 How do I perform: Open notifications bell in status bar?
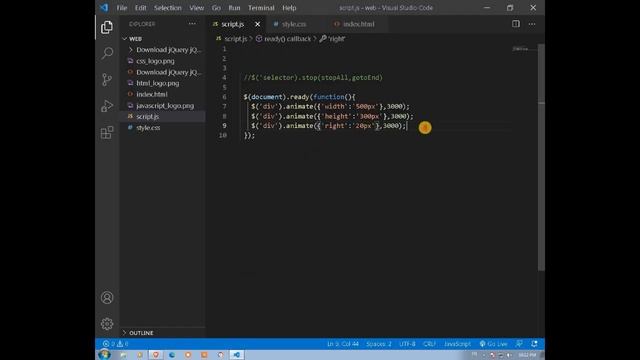point(534,344)
